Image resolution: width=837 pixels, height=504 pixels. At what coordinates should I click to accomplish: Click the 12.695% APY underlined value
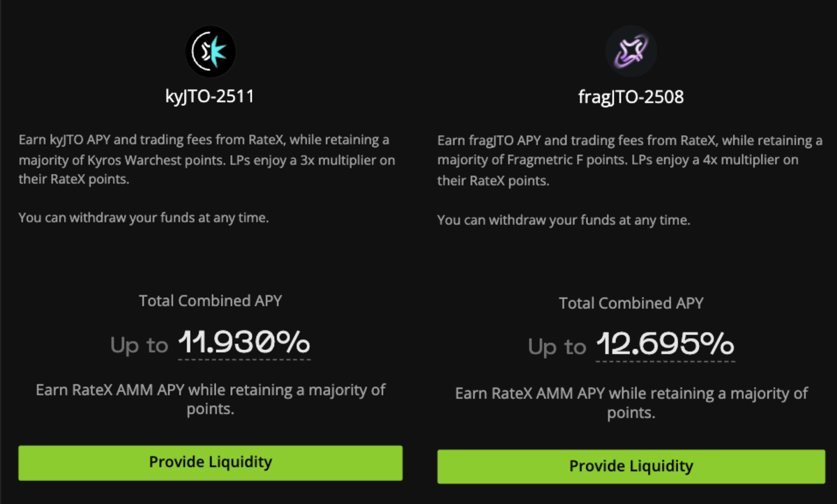pyautogui.click(x=665, y=345)
